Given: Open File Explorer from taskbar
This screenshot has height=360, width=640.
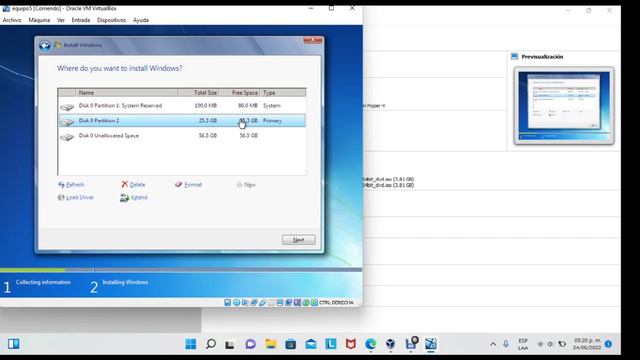Looking at the screenshot, I should pos(270,344).
